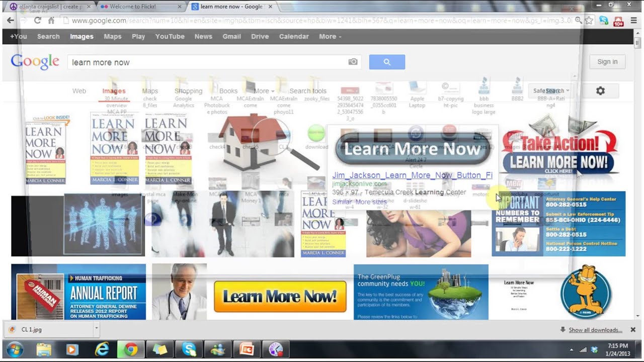The height and width of the screenshot is (362, 644).
Task: Open the browser home page icon
Action: (x=51, y=21)
